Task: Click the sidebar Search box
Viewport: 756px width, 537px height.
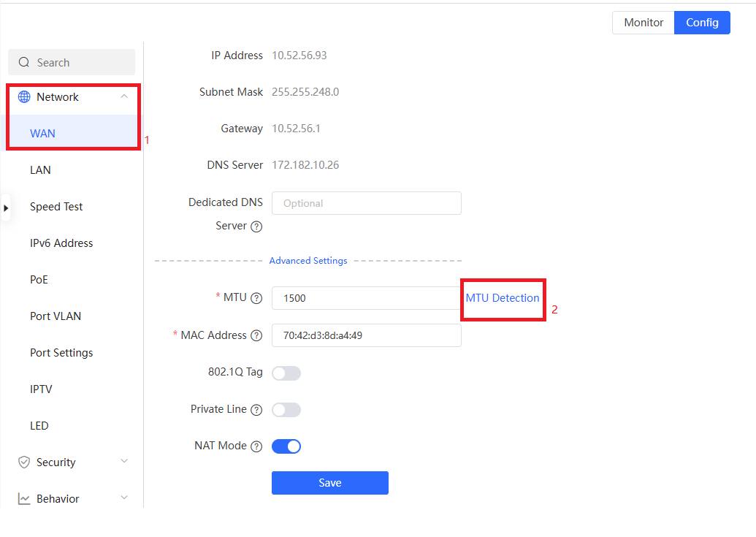Action: click(x=72, y=63)
